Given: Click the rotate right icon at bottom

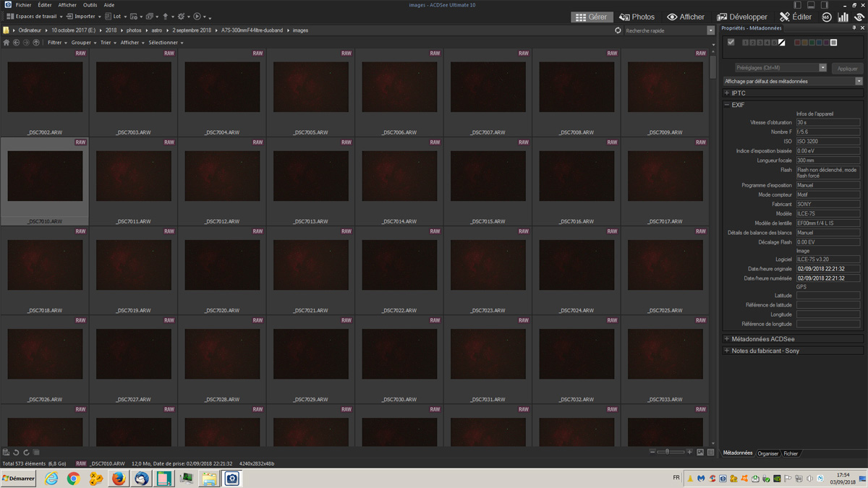Looking at the screenshot, I should [26, 453].
